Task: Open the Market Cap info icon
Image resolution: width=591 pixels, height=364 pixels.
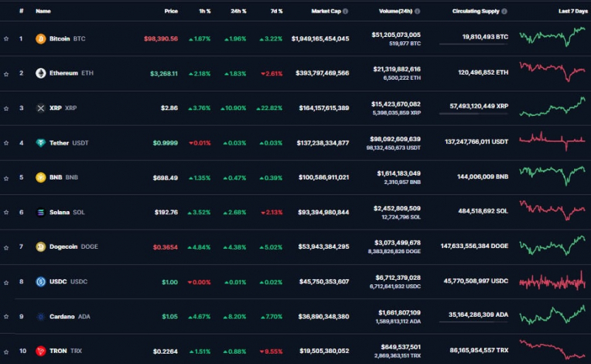Action: (346, 11)
